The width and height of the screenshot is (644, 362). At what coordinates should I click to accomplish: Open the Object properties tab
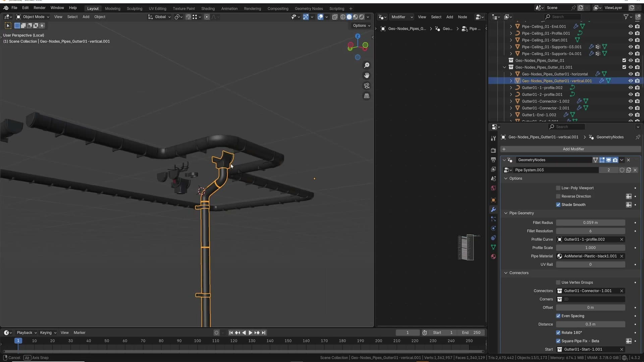click(493, 200)
